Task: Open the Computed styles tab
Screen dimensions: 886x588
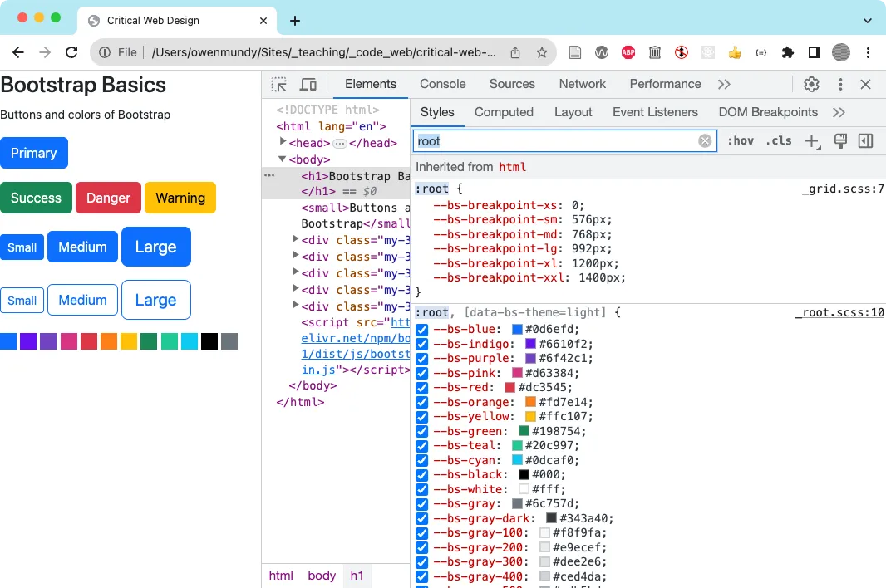Action: (x=504, y=112)
